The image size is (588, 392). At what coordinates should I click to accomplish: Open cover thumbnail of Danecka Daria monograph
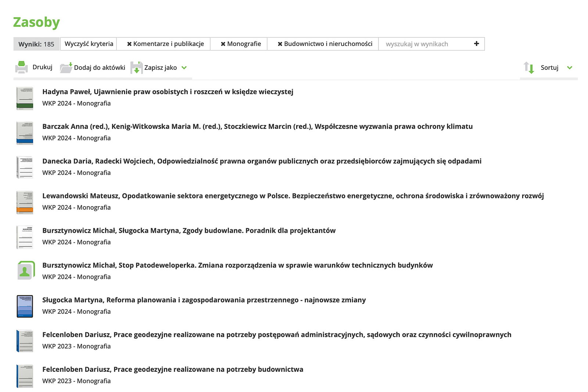(x=25, y=168)
